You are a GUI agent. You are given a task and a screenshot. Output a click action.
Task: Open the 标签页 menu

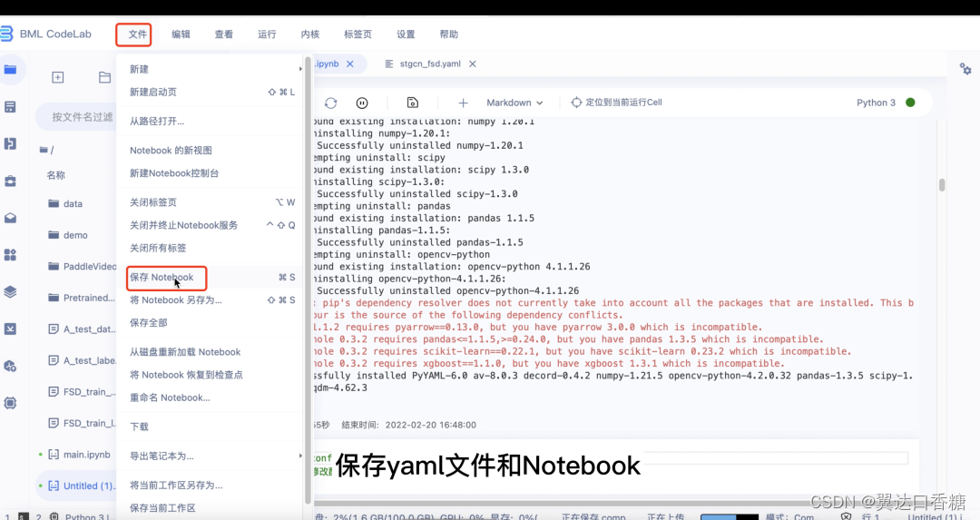click(x=358, y=34)
